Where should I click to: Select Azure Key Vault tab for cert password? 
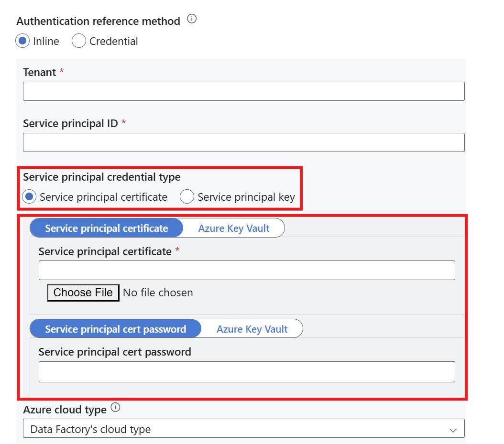tap(252, 329)
